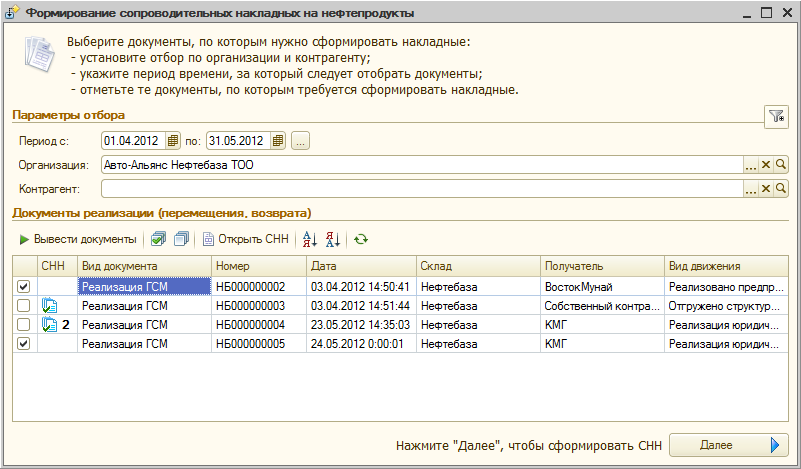Click Вывести документы button
The height and width of the screenshot is (469, 801).
coord(78,239)
